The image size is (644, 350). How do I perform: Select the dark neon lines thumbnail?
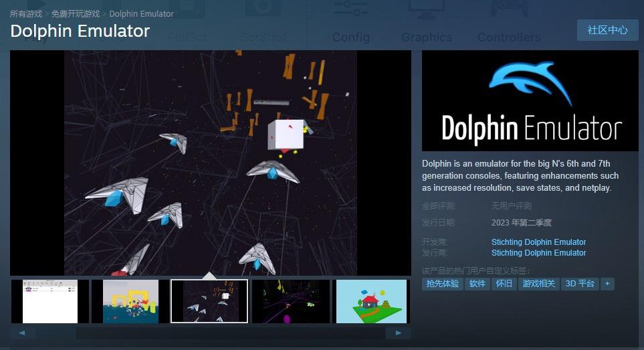(291, 302)
